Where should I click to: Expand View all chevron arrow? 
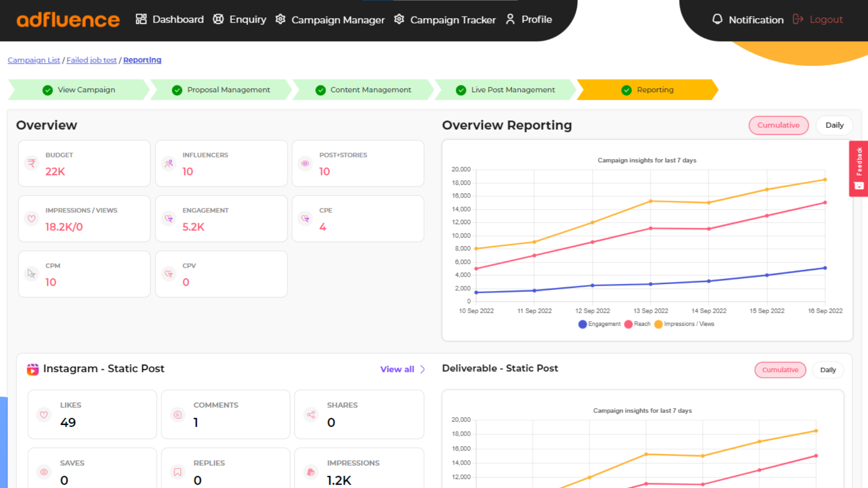click(423, 369)
